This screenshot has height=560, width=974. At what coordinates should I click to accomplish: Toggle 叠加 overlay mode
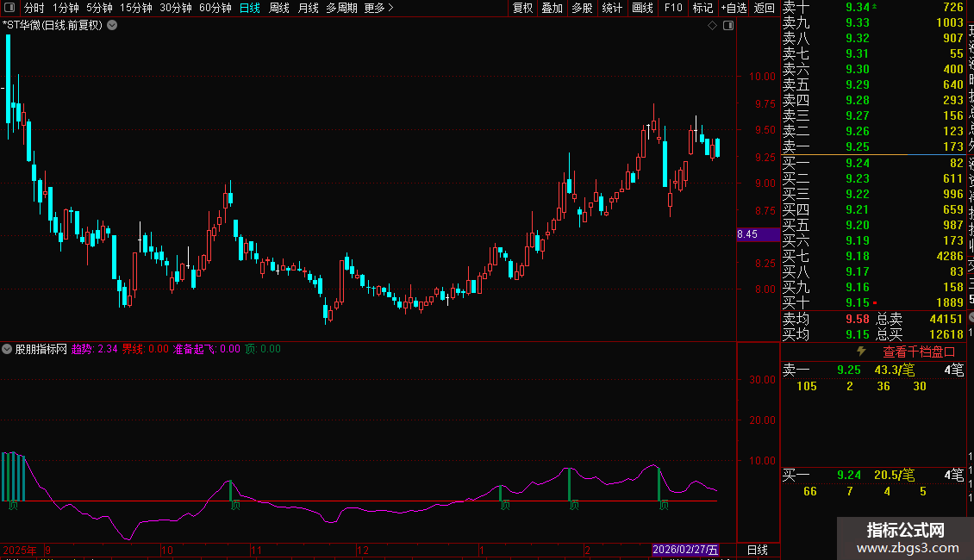[x=552, y=8]
